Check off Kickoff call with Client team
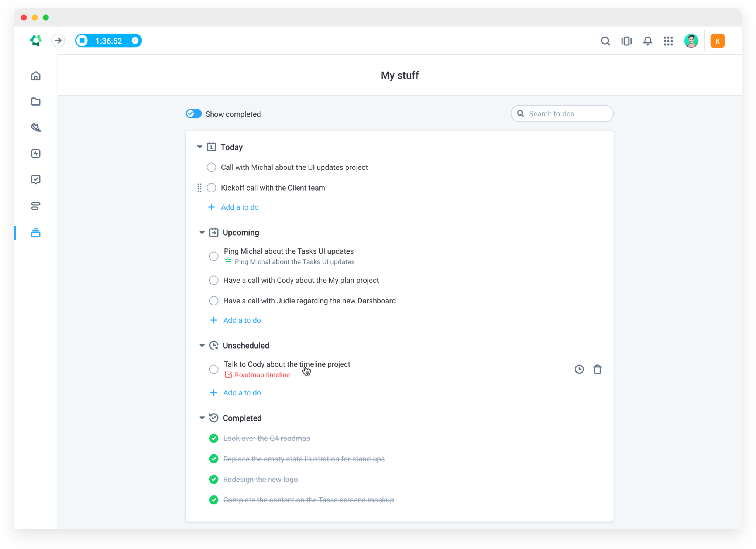This screenshot has height=549, width=756. tap(212, 188)
